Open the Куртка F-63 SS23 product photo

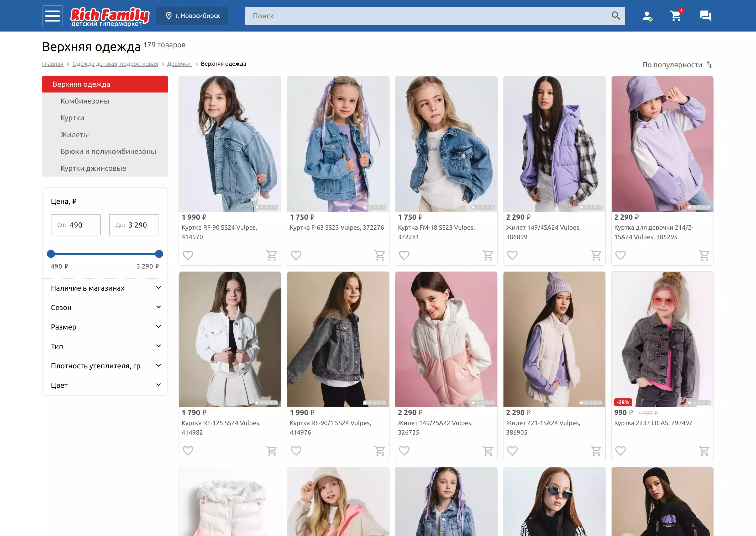[x=338, y=144]
